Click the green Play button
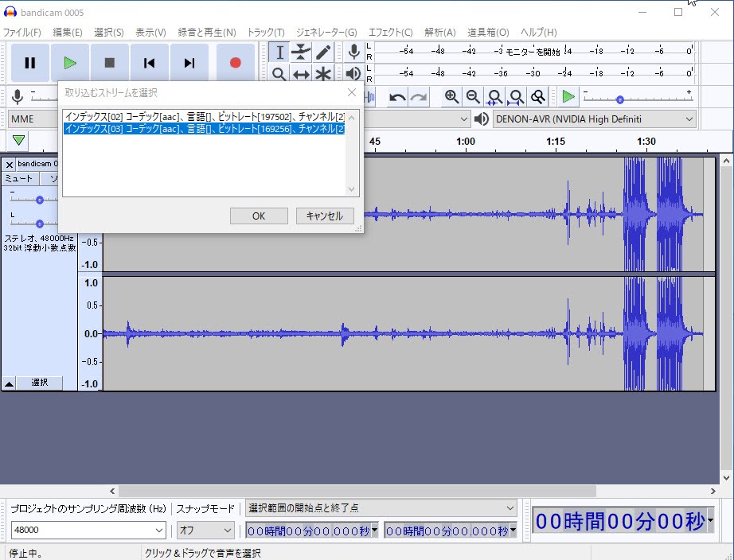Screen dimensions: 734x560 click(70, 63)
